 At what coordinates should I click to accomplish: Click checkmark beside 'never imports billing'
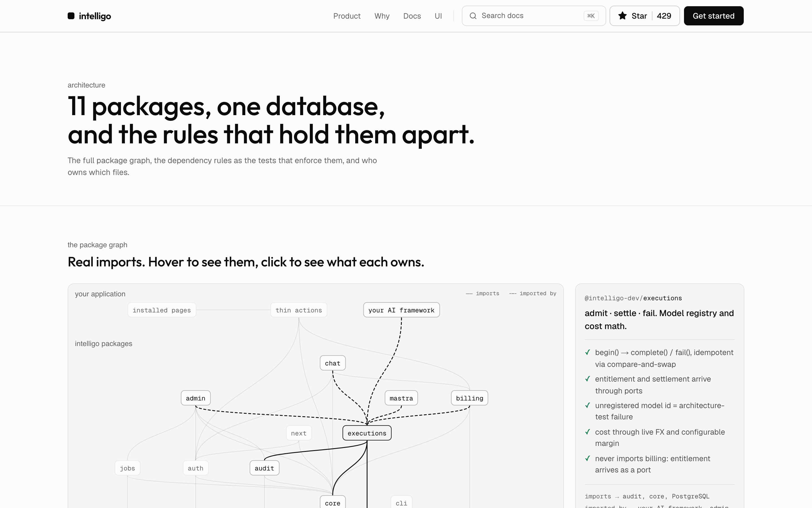point(588,458)
